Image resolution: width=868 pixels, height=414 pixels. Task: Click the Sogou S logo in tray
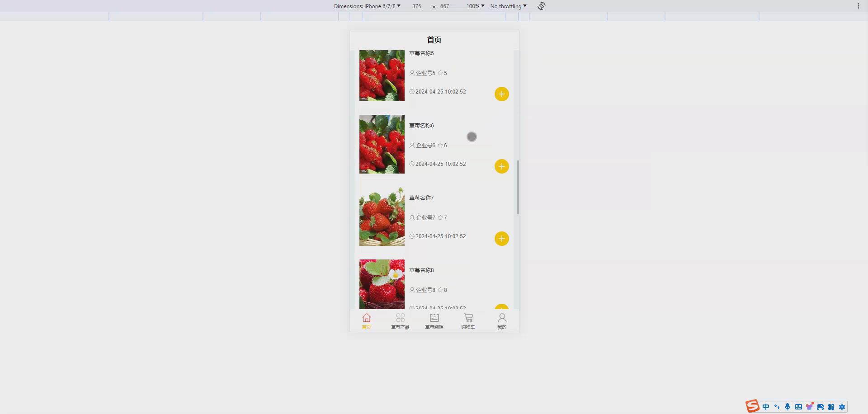coord(752,406)
